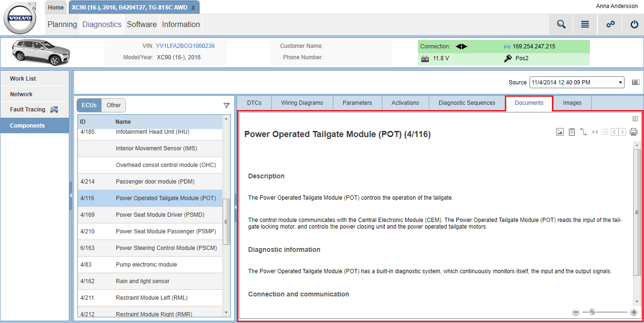Select Power Steering Control Module (PSCM) row
644x323 pixels.
tap(150, 248)
